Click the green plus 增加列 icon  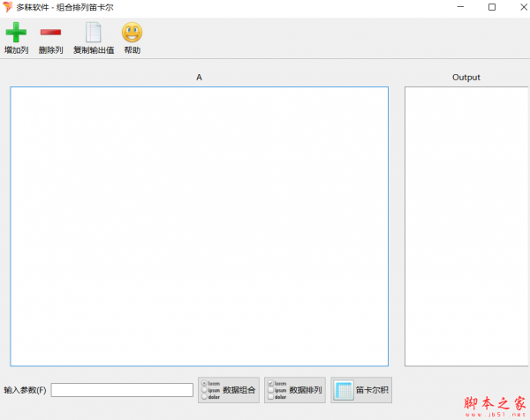(x=16, y=33)
